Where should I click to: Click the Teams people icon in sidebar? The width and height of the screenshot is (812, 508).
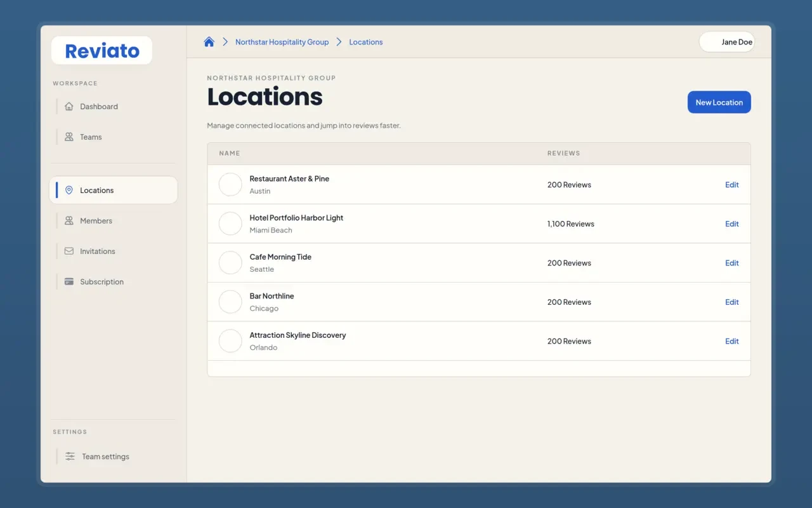[69, 137]
